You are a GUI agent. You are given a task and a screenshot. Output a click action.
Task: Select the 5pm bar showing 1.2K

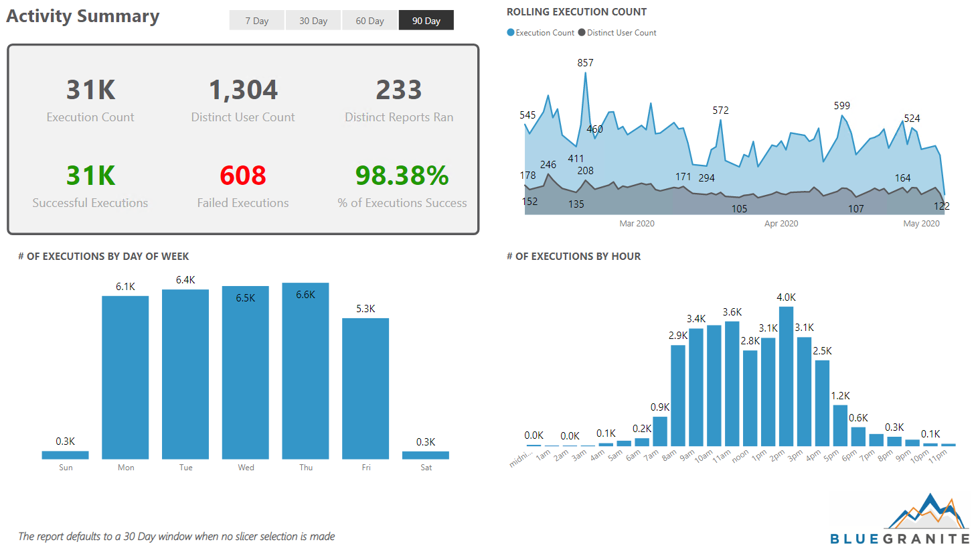point(841,425)
